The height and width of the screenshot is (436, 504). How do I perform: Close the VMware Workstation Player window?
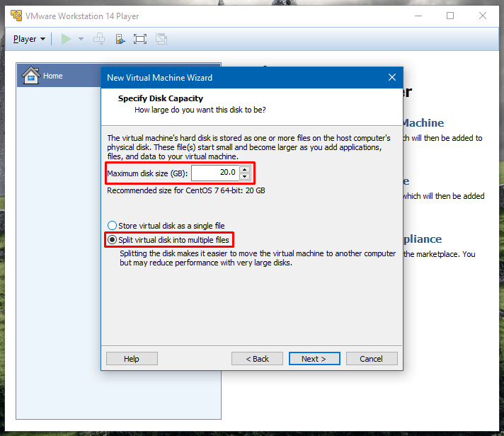[483, 16]
